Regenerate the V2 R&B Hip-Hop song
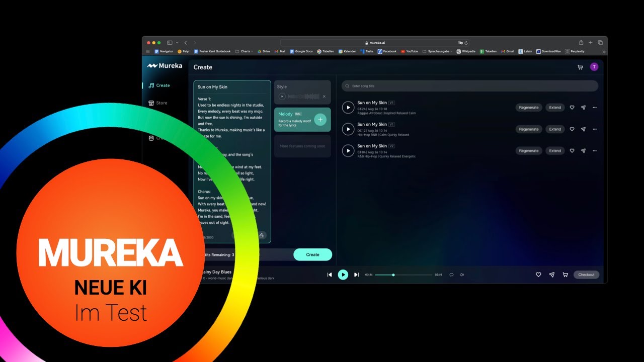Viewport: 644px width, 362px height. 529,151
